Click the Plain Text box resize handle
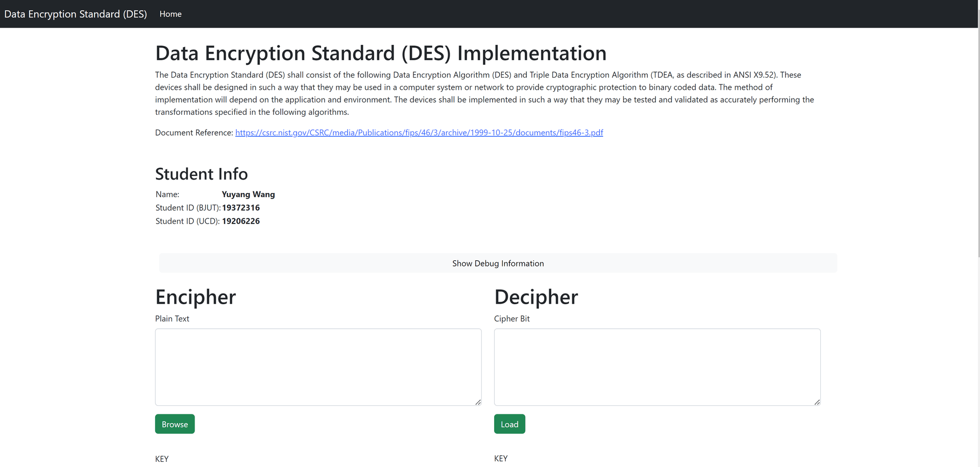 pos(478,402)
